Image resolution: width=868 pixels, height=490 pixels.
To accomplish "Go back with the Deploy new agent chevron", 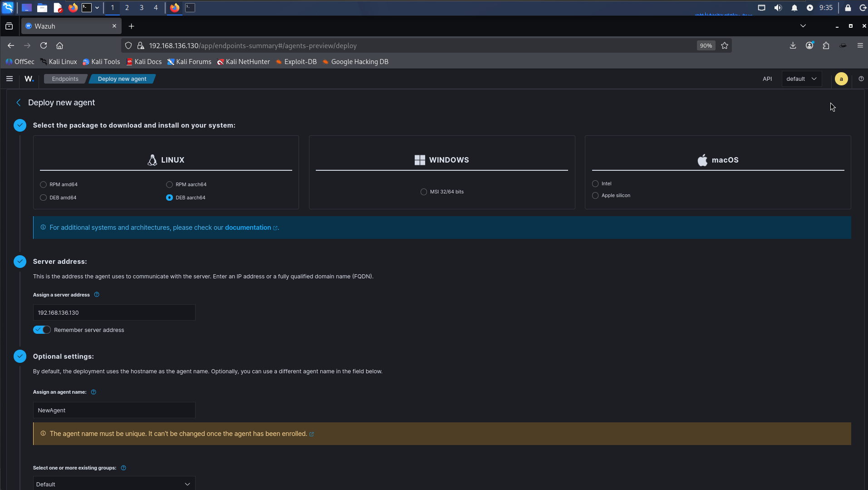I will (x=19, y=103).
